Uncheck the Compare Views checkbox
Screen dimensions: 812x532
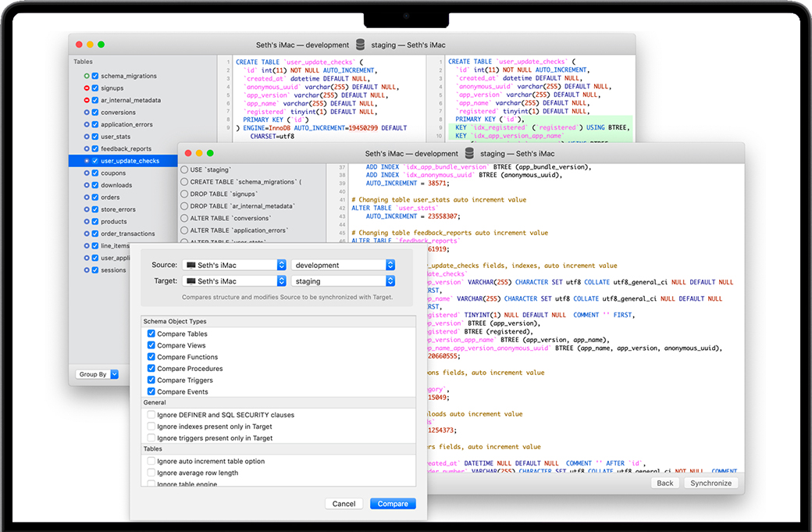[151, 345]
